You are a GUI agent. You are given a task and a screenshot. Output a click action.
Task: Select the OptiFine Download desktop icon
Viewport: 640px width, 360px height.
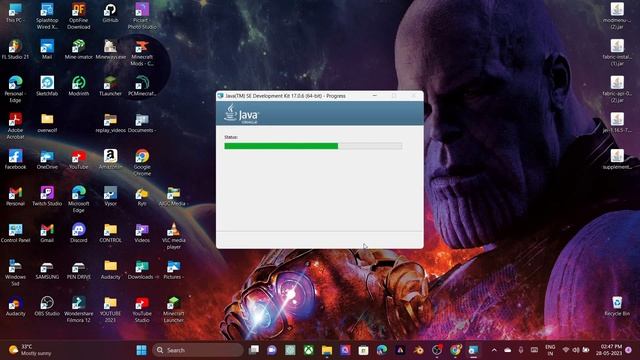point(79,16)
